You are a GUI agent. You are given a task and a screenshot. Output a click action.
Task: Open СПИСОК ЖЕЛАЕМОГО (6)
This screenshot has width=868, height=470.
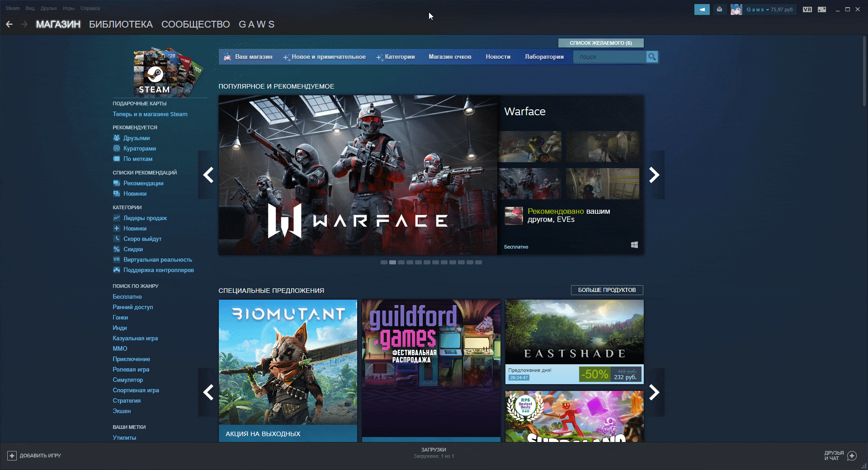tap(601, 43)
